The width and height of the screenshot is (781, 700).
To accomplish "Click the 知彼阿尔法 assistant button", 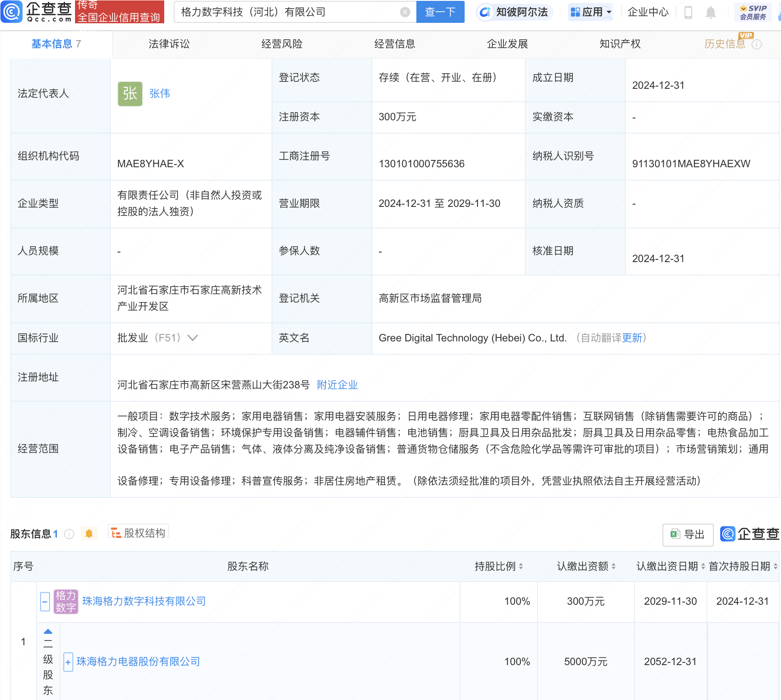I will pos(514,12).
